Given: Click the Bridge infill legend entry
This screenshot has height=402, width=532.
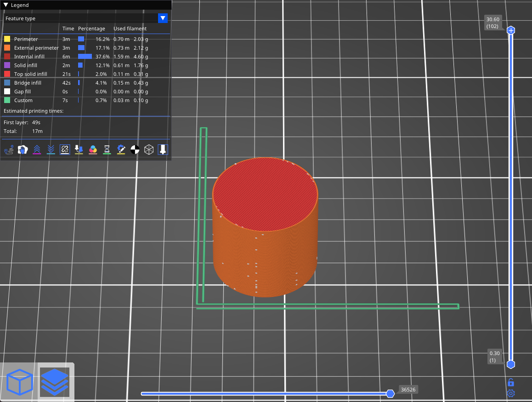Looking at the screenshot, I should [28, 83].
